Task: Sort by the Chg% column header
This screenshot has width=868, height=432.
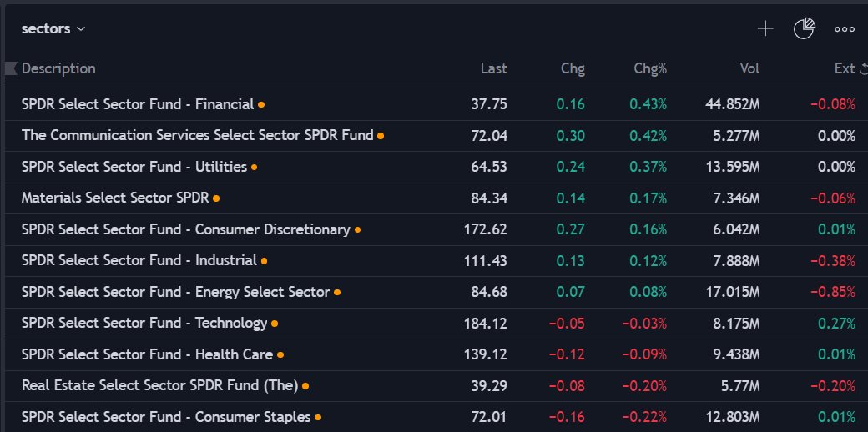Action: 650,68
